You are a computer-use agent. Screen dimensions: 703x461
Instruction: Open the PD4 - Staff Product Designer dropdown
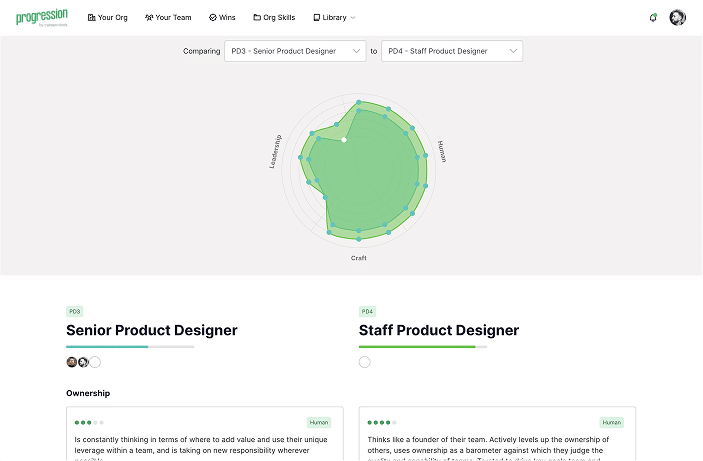[x=452, y=51]
